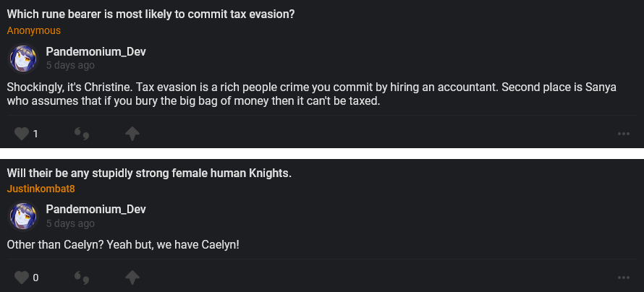Click the upward arrow on the tax evasion answer
644x292 pixels.
coord(132,134)
